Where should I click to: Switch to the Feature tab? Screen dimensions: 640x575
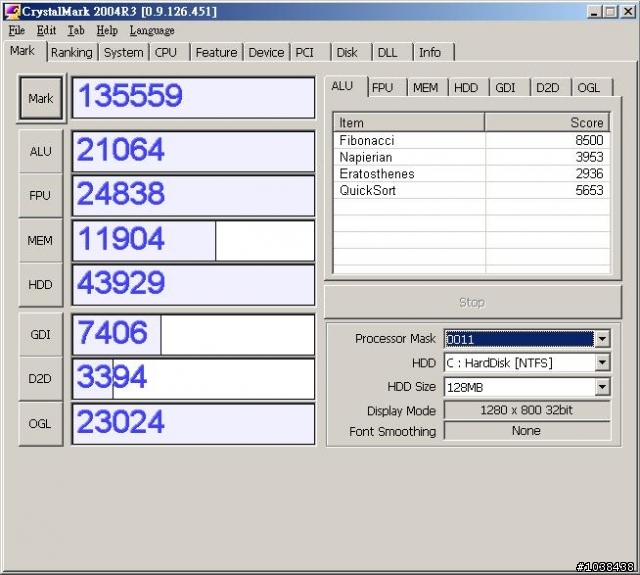[216, 53]
